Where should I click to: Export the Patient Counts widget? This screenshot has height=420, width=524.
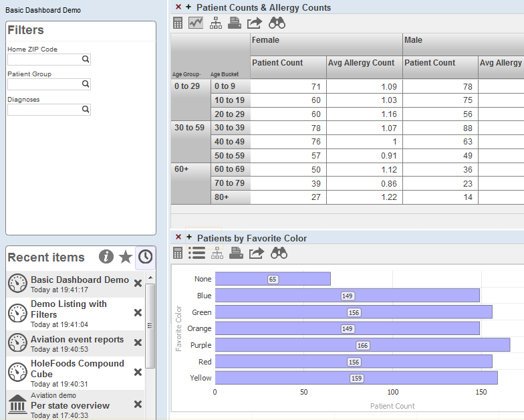point(254,23)
